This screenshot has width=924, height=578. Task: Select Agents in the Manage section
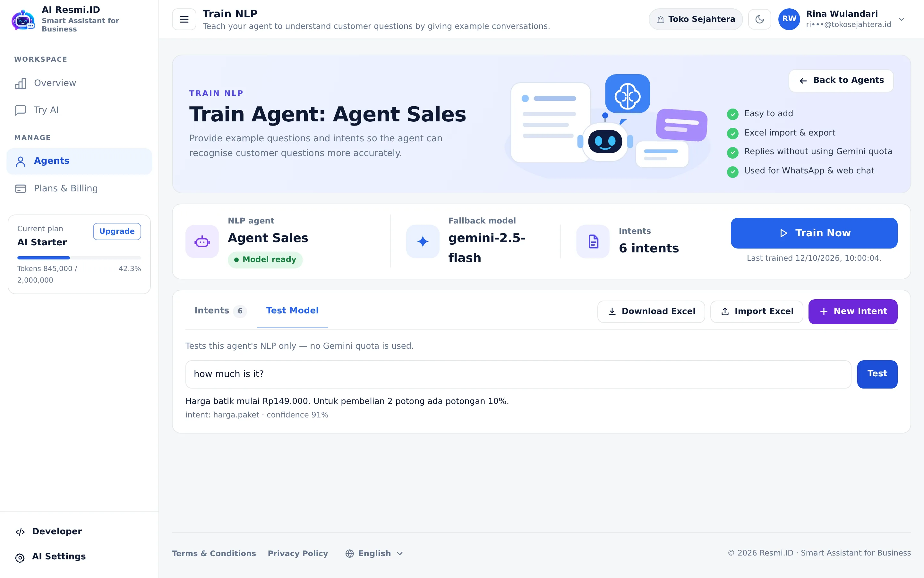[80, 161]
